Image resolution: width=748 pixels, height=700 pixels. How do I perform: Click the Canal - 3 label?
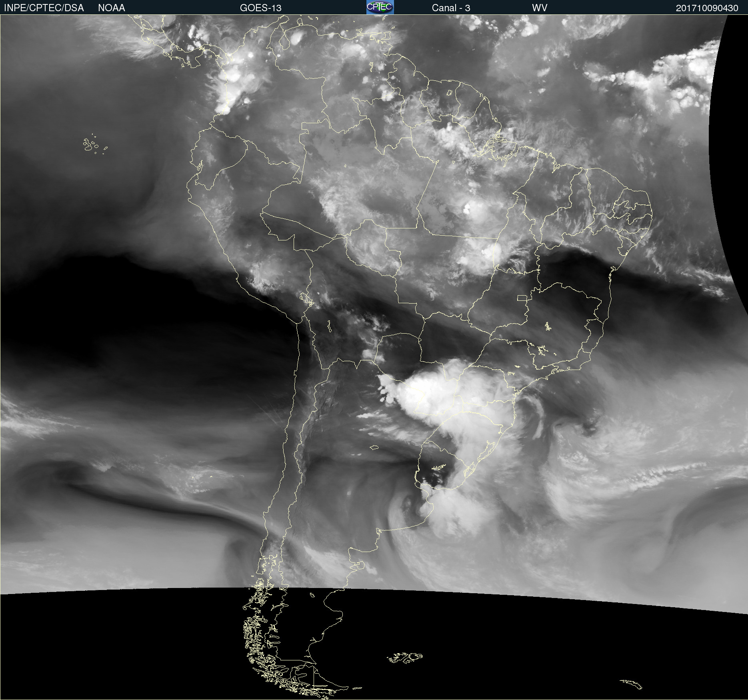pos(451,8)
